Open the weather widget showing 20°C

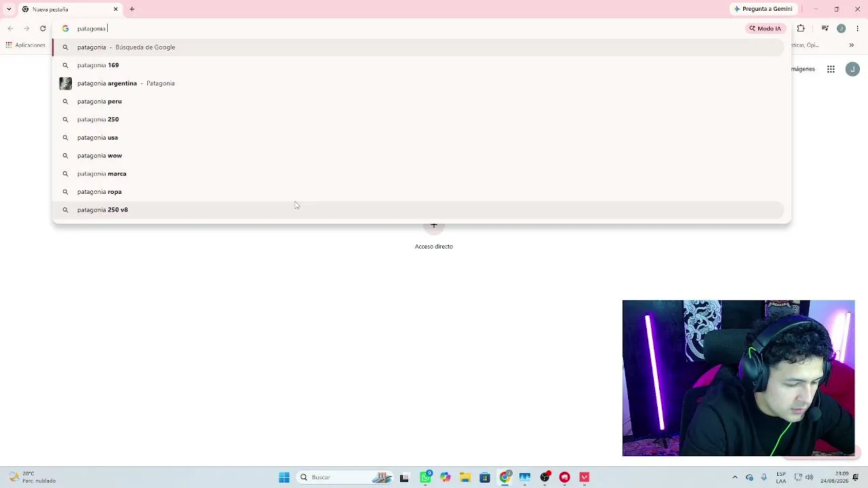coord(34,477)
